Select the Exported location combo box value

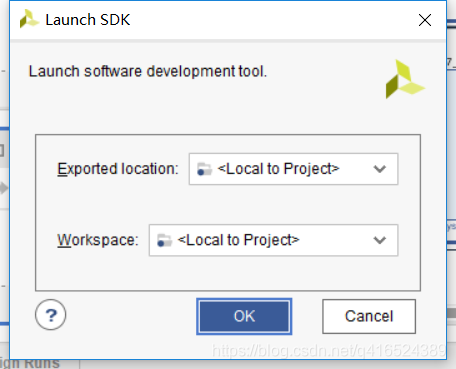[x=293, y=169]
